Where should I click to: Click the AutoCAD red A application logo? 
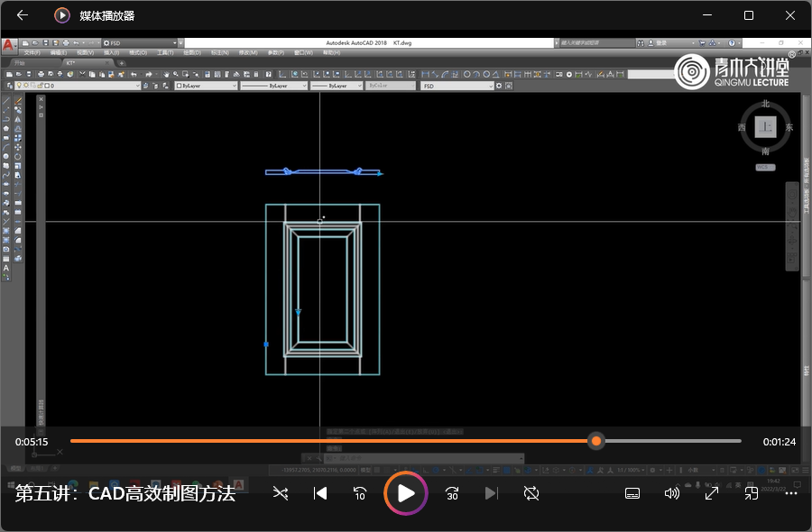coord(8,44)
